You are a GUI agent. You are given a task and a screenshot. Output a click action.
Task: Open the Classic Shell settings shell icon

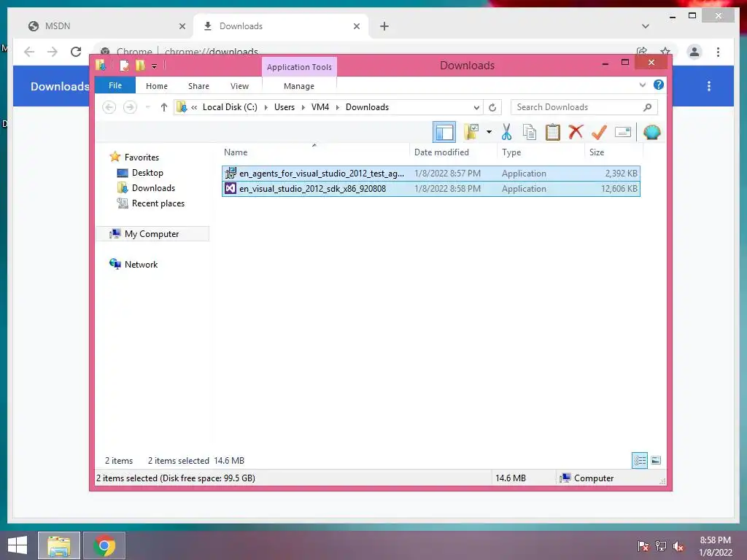(651, 132)
